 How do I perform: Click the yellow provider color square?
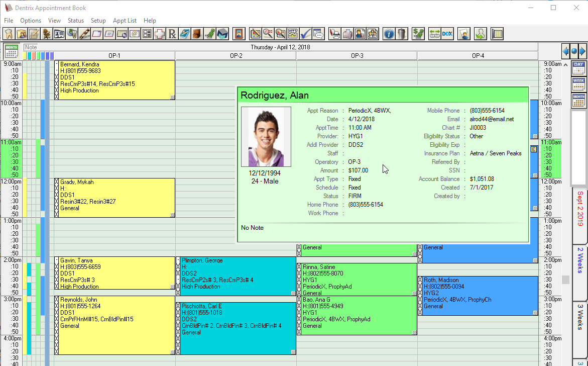[x=25, y=56]
